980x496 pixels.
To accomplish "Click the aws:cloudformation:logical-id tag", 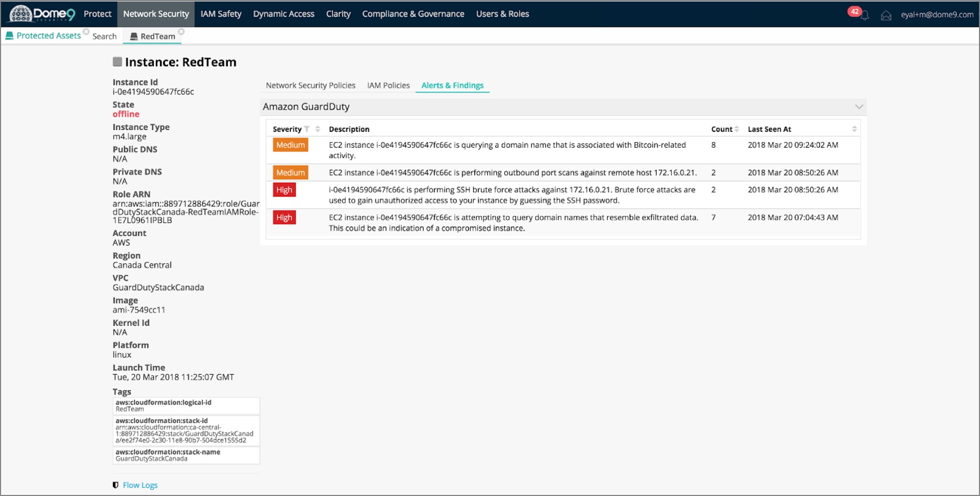I will point(186,406).
